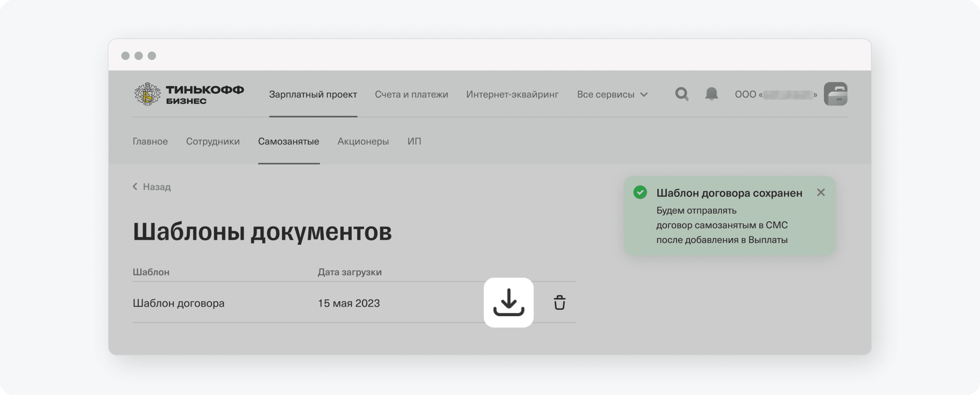Image resolution: width=980 pixels, height=395 pixels.
Task: Click green checkmark icon in notification
Action: point(640,192)
